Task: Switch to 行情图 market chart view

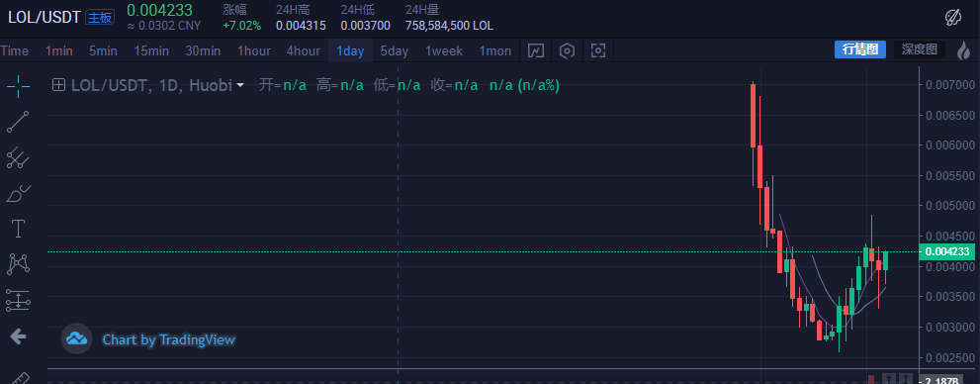Action: pos(860,50)
